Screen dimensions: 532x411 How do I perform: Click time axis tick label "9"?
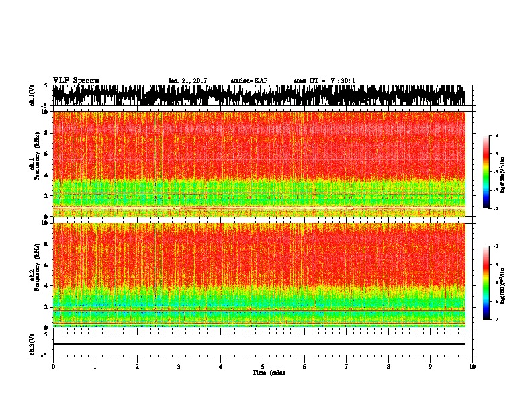430,367
